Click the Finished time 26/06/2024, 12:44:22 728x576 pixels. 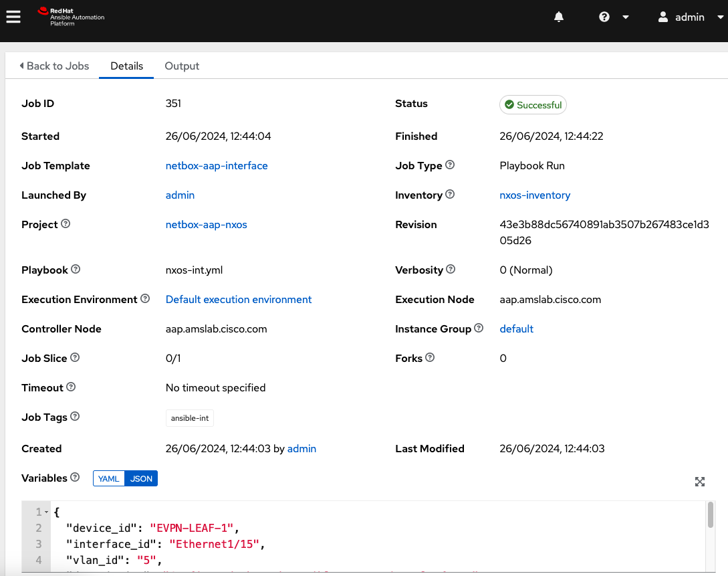pyautogui.click(x=552, y=136)
